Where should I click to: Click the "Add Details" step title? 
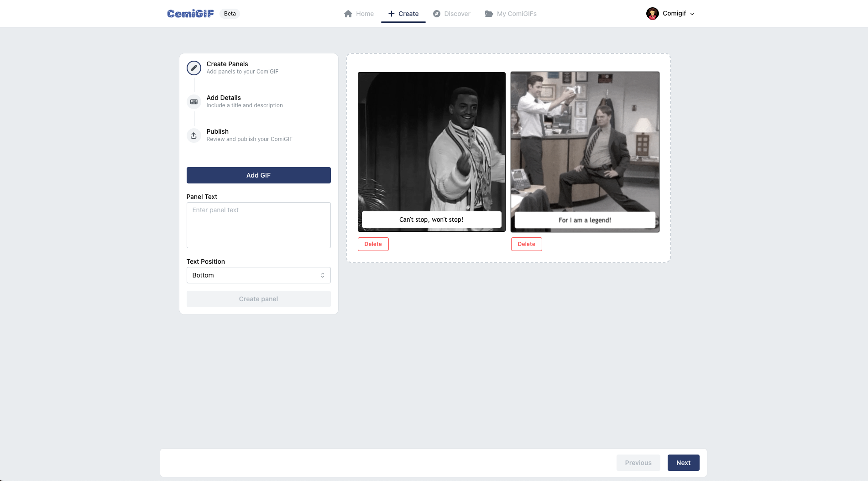pyautogui.click(x=224, y=98)
